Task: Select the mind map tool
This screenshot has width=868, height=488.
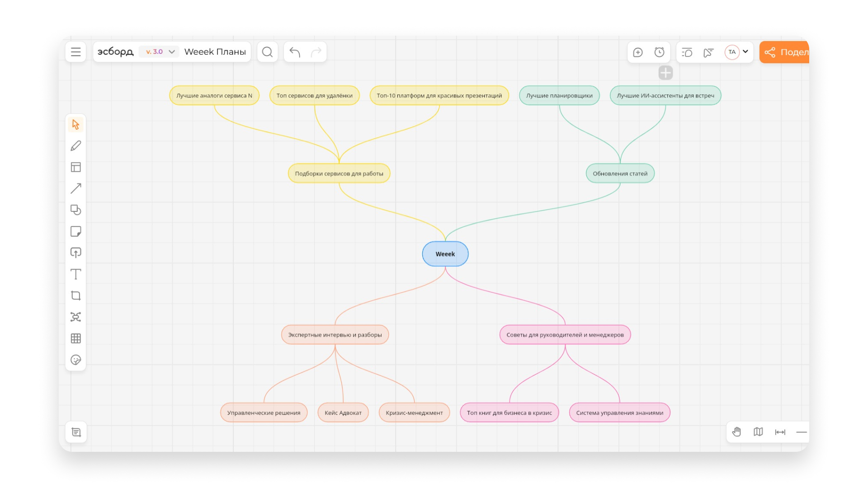Action: (x=75, y=317)
